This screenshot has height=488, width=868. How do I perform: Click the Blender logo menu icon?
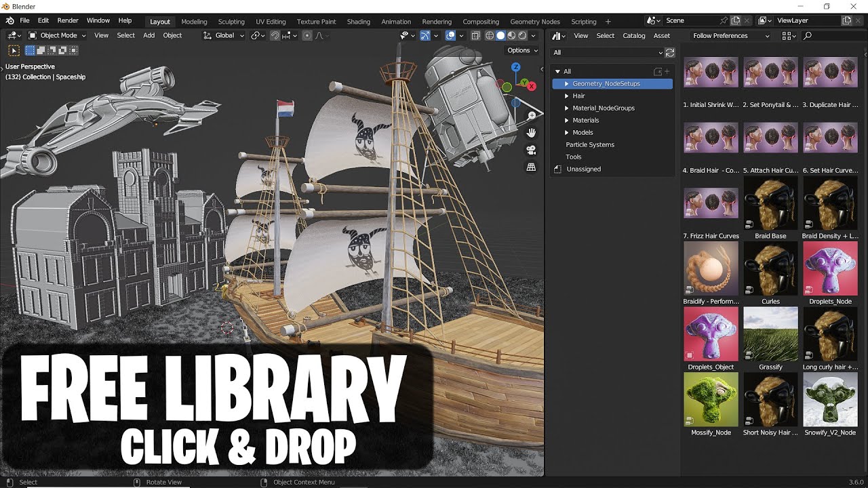[9, 21]
